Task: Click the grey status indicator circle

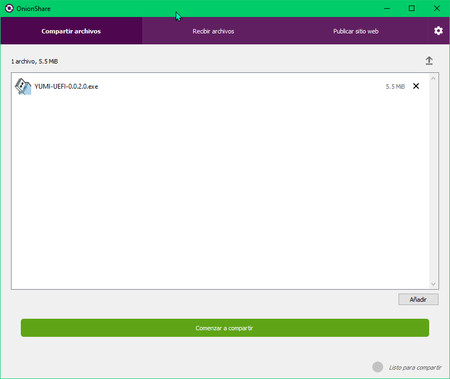Action: coord(378,367)
